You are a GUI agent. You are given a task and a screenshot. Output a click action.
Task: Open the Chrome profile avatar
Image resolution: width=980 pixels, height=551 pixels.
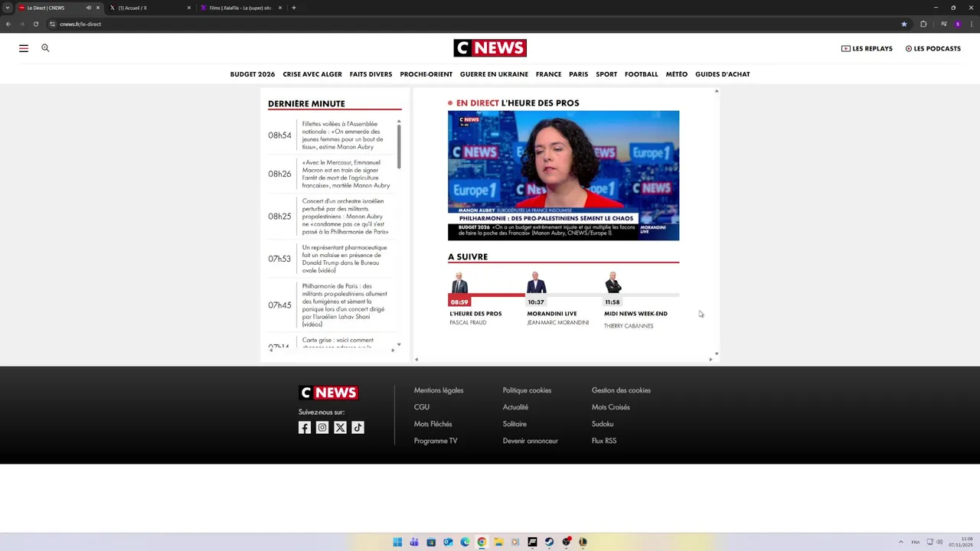click(x=958, y=24)
